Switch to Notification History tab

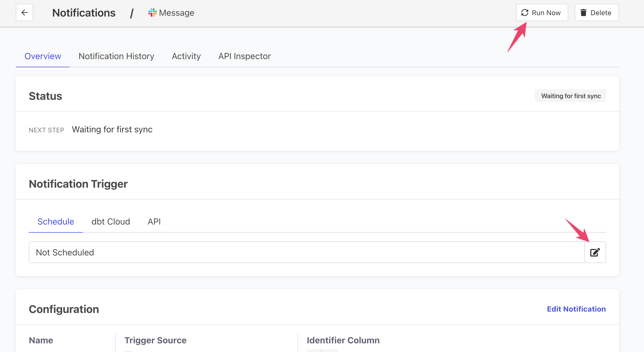pyautogui.click(x=116, y=56)
